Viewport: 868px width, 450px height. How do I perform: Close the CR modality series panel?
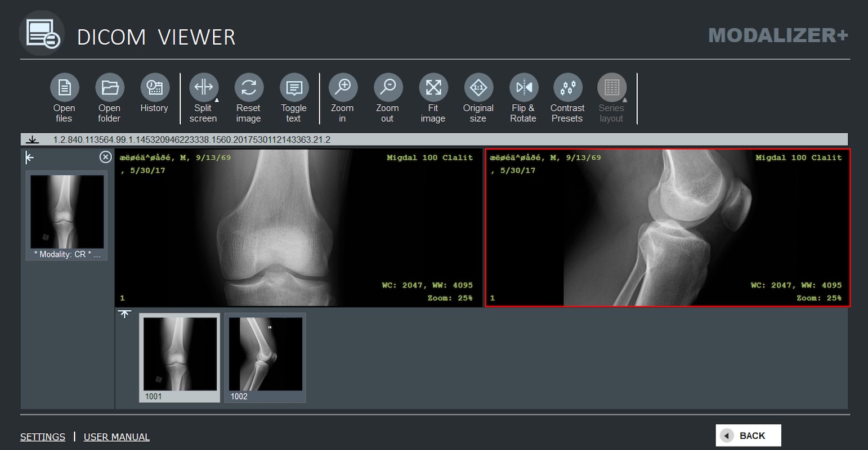[x=105, y=157]
